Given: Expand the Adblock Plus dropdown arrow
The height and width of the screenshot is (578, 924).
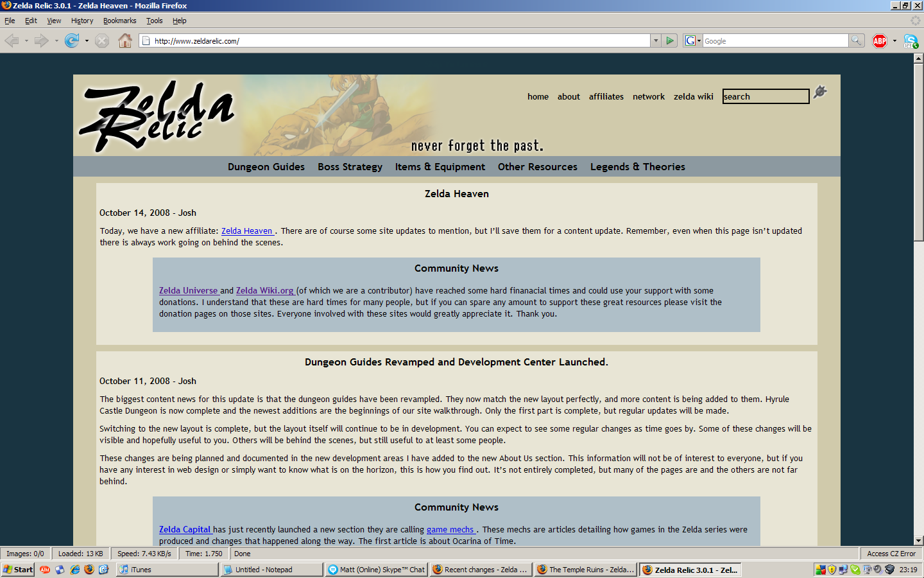Looking at the screenshot, I should [894, 41].
